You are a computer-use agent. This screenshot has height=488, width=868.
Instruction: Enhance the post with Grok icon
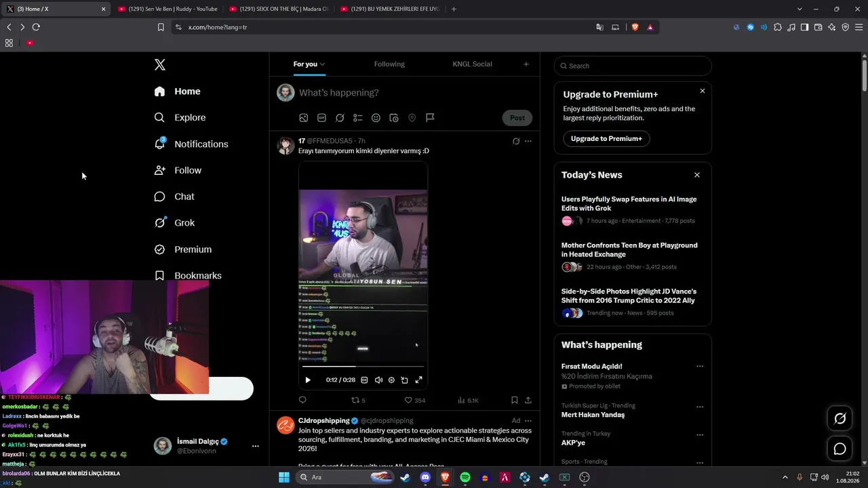(340, 118)
